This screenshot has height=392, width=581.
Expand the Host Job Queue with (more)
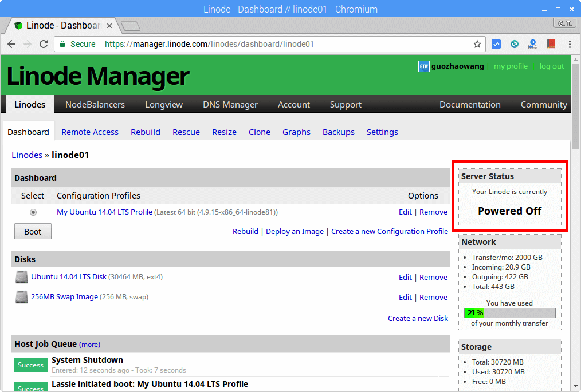(89, 345)
